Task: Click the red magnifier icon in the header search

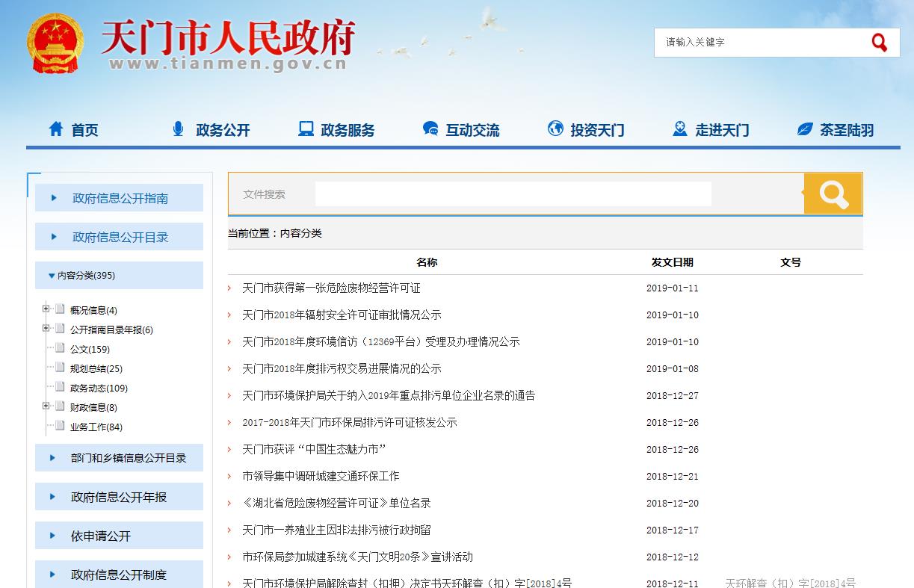Action: (x=879, y=43)
